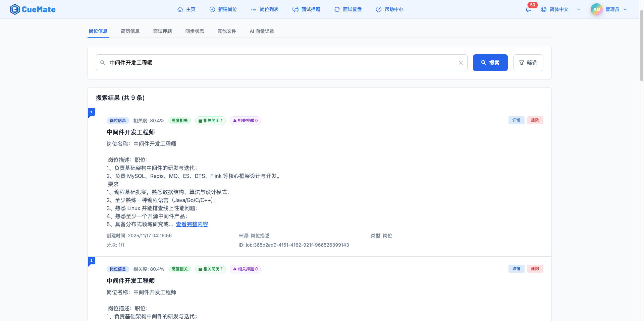This screenshot has width=644, height=321.
Task: Open the 面试复盘 review section
Action: [348, 9]
